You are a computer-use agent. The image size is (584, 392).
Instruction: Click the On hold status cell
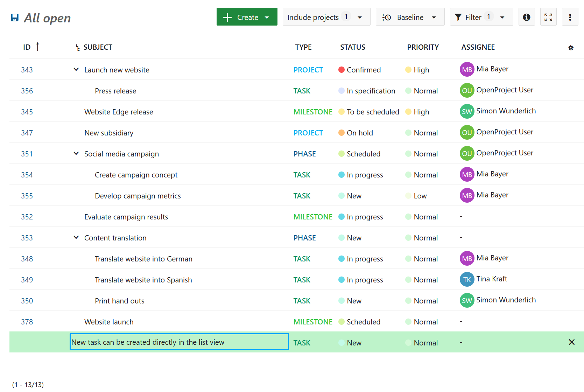pos(356,133)
